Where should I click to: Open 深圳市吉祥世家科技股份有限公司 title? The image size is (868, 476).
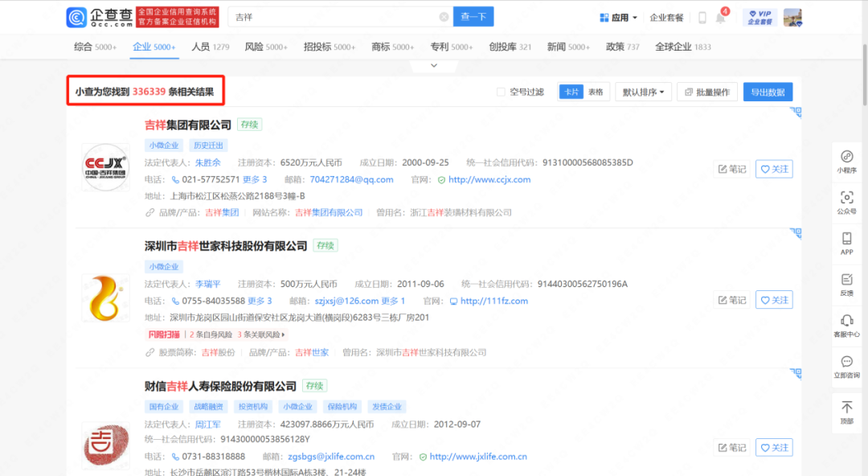tap(226, 246)
